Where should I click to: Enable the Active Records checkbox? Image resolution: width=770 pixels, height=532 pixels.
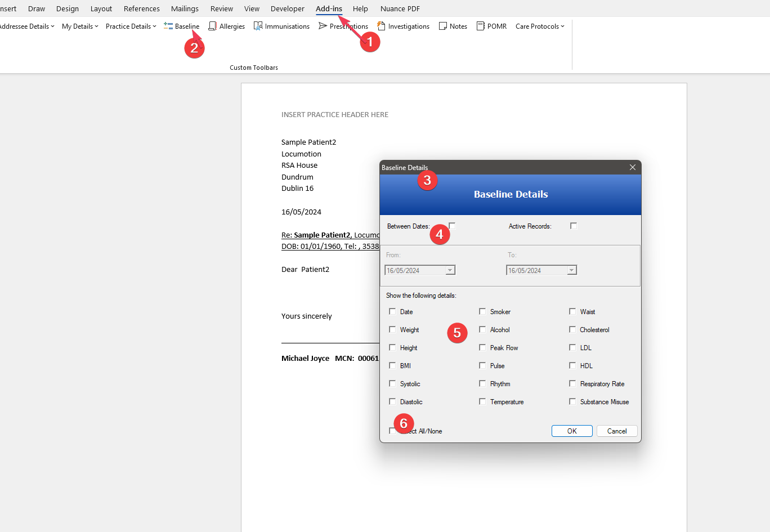(x=574, y=226)
